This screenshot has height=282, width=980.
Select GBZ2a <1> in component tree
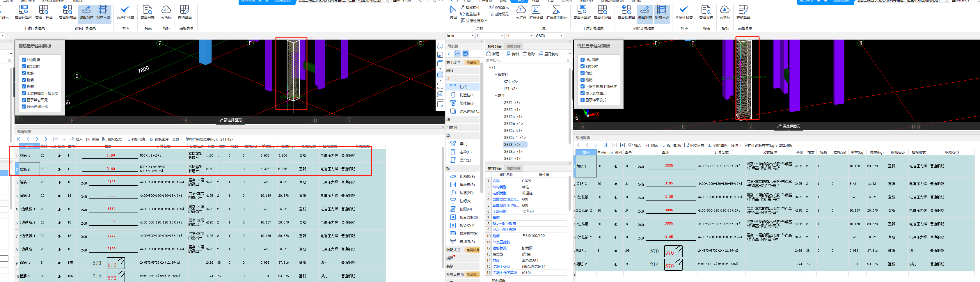513,117
